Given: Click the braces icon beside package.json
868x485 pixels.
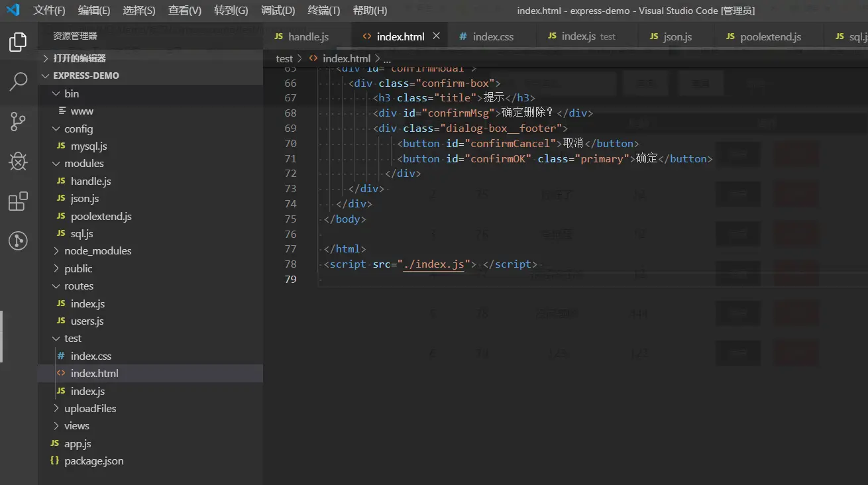Looking at the screenshot, I should 54,460.
